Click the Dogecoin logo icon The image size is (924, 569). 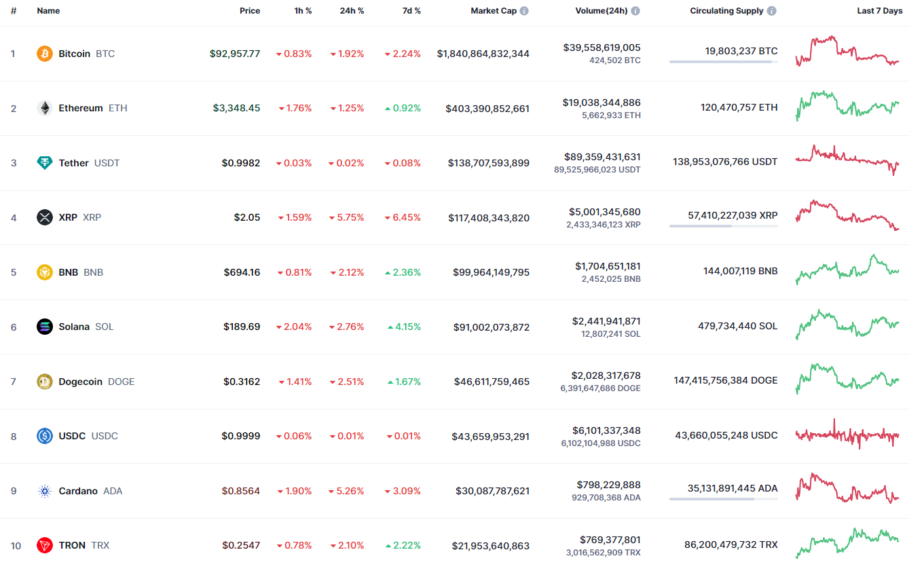45,382
